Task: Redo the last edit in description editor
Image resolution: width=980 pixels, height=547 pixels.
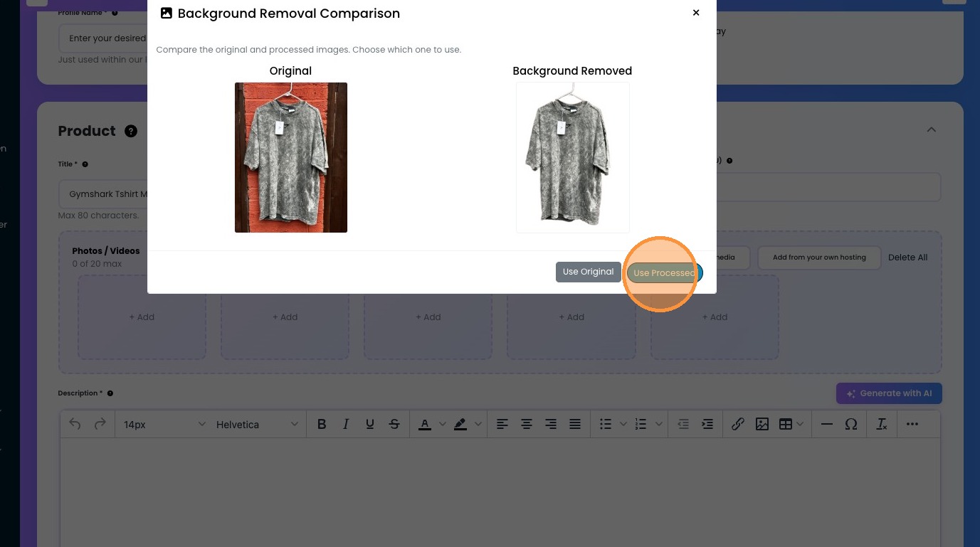Action: (x=100, y=424)
